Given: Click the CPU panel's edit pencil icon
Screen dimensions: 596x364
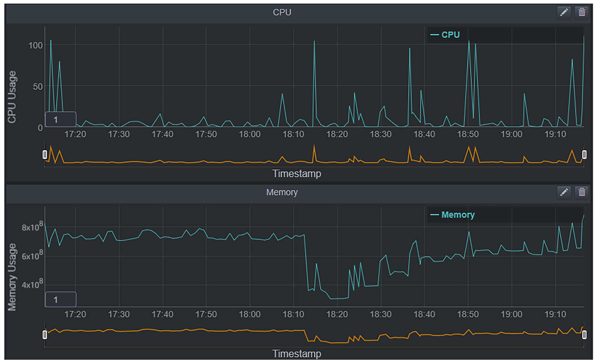Looking at the screenshot, I should click(564, 12).
